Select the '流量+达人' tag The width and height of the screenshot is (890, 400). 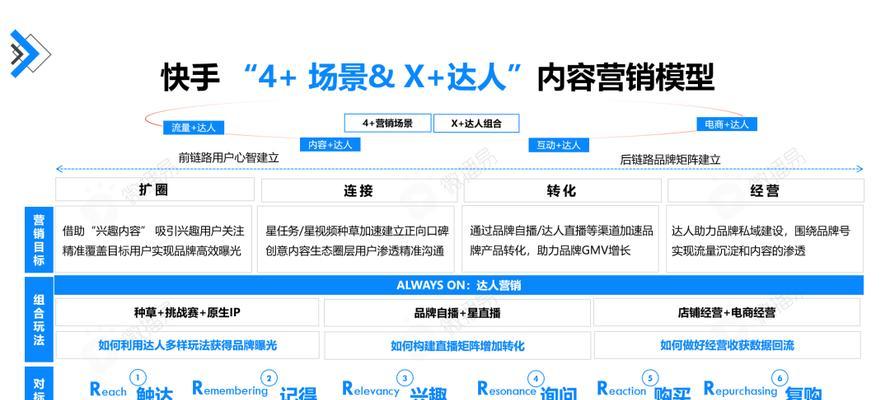pyautogui.click(x=194, y=128)
